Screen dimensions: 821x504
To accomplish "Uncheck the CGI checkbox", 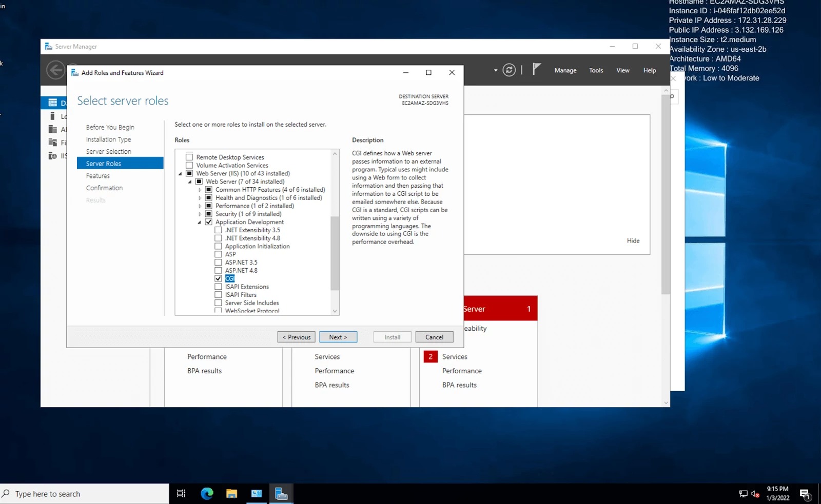I will click(218, 278).
